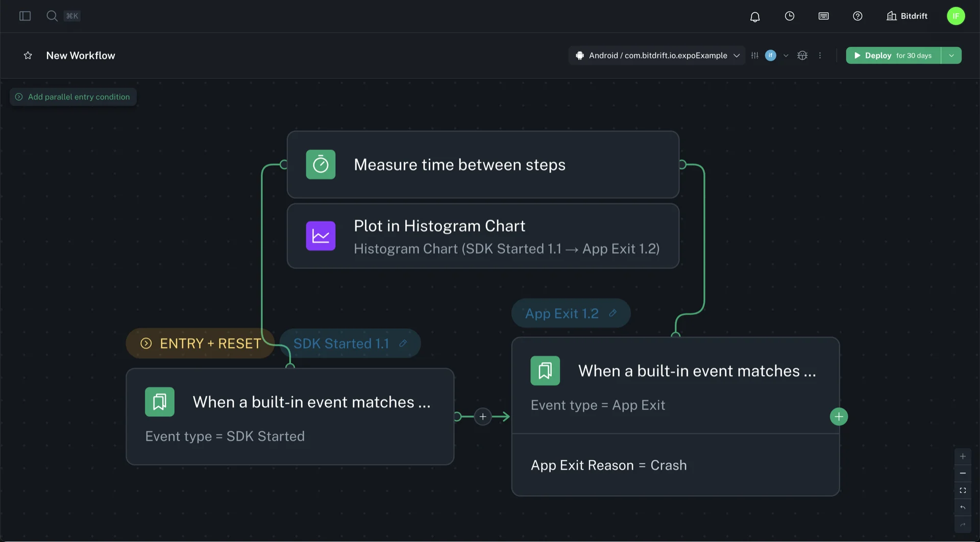Image resolution: width=980 pixels, height=542 pixels.
Task: Open the clock history icon
Action: point(789,16)
